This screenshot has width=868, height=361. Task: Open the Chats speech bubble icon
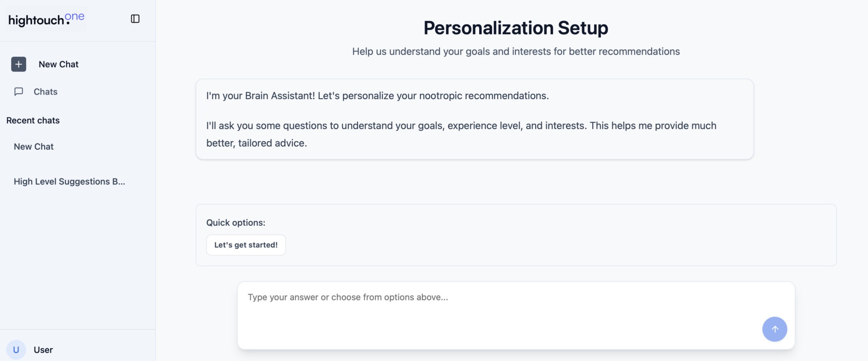click(x=19, y=92)
